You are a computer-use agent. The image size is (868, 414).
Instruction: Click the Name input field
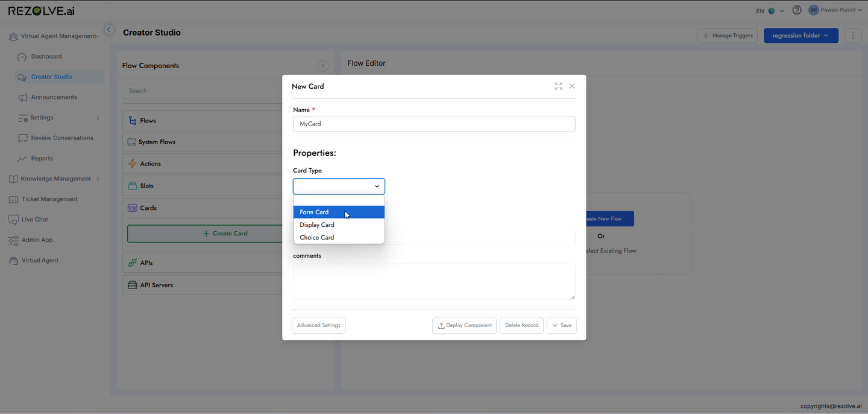click(434, 124)
